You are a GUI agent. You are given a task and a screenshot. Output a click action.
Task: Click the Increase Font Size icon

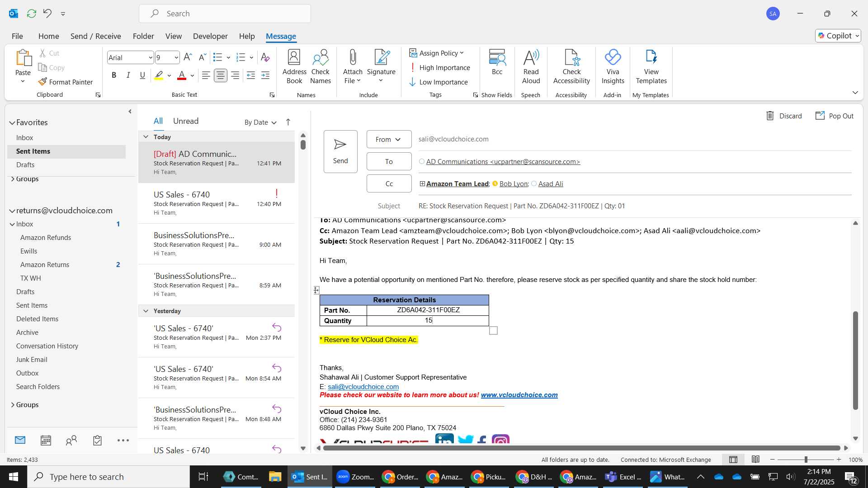point(188,57)
